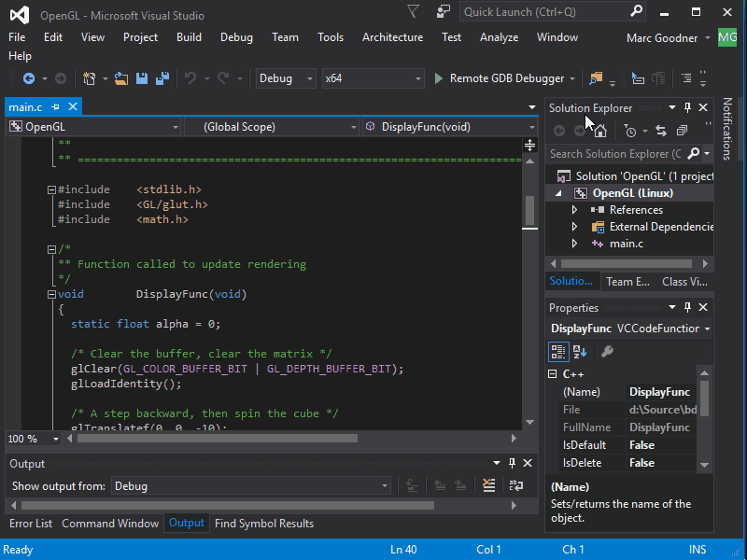This screenshot has height=560, width=747.
Task: Open the x64 platform dropdown
Action: pos(373,78)
